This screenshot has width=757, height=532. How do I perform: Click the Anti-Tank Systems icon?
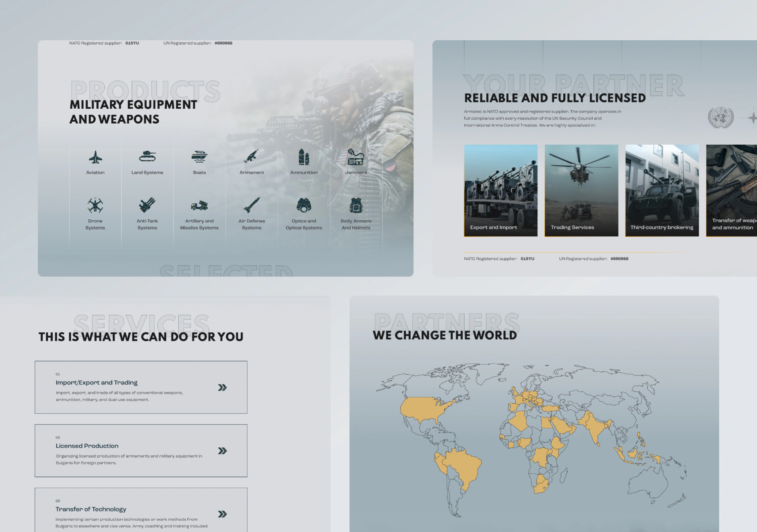tap(147, 205)
